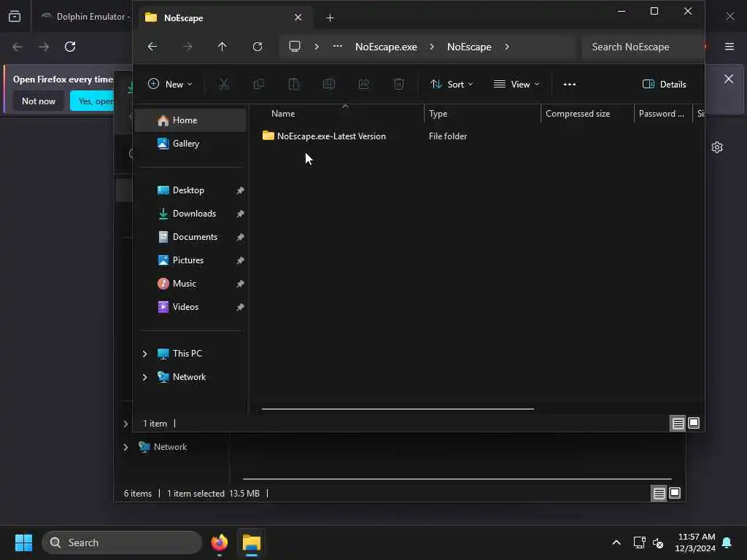Open the address bar ellipsis for hidden path
The width and height of the screenshot is (747, 560).
(337, 46)
